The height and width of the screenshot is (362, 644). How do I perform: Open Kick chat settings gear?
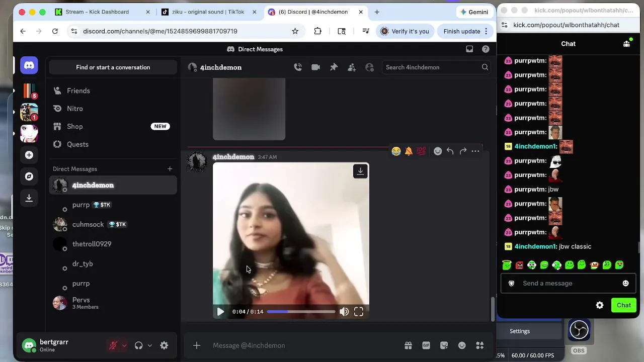click(x=600, y=305)
